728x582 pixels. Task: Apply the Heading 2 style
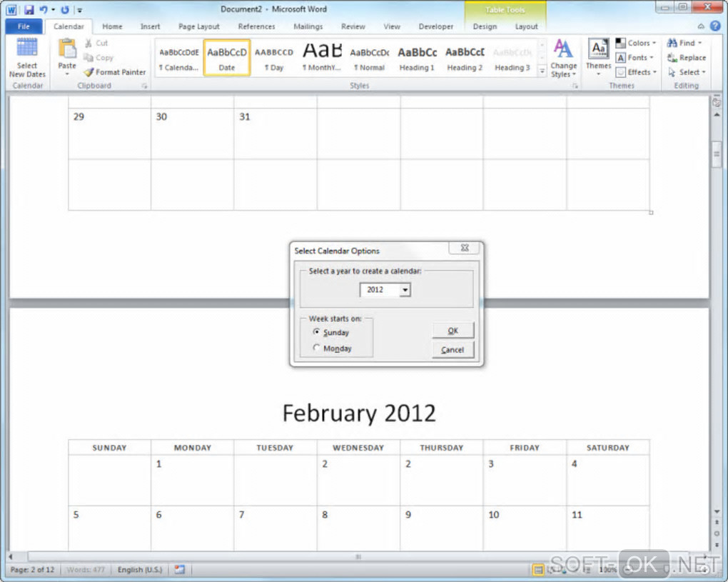[465, 58]
